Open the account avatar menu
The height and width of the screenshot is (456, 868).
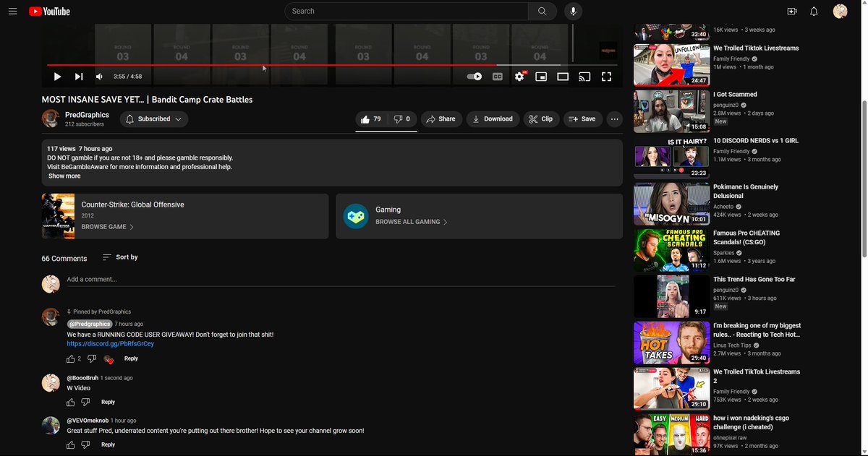(x=840, y=12)
